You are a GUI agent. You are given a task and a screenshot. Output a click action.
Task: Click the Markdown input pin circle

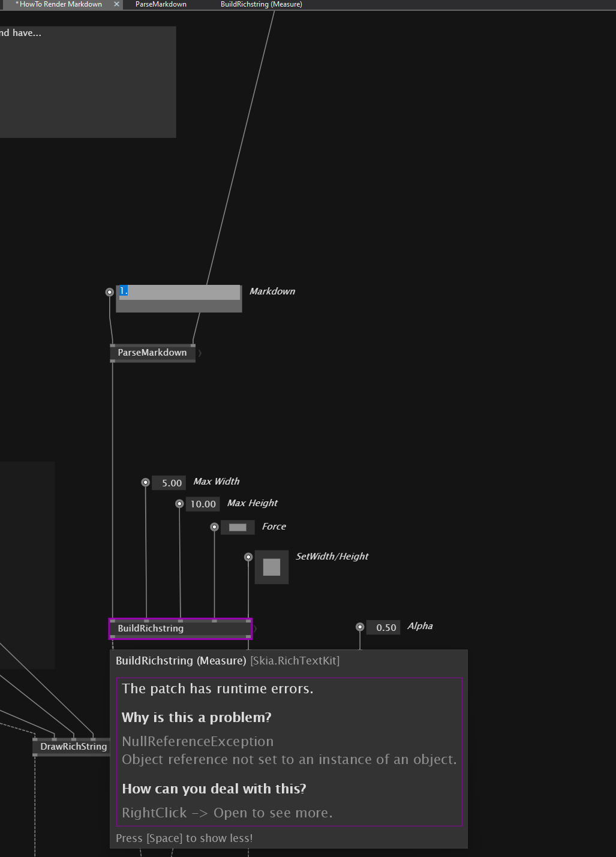pos(109,292)
